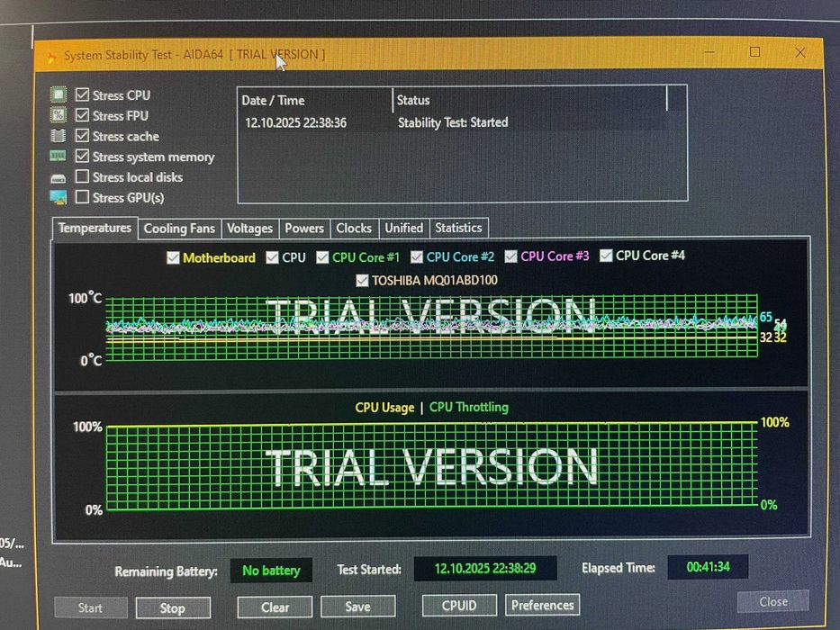Hide the CPU Core #3 graph line
The width and height of the screenshot is (840, 630).
point(510,256)
